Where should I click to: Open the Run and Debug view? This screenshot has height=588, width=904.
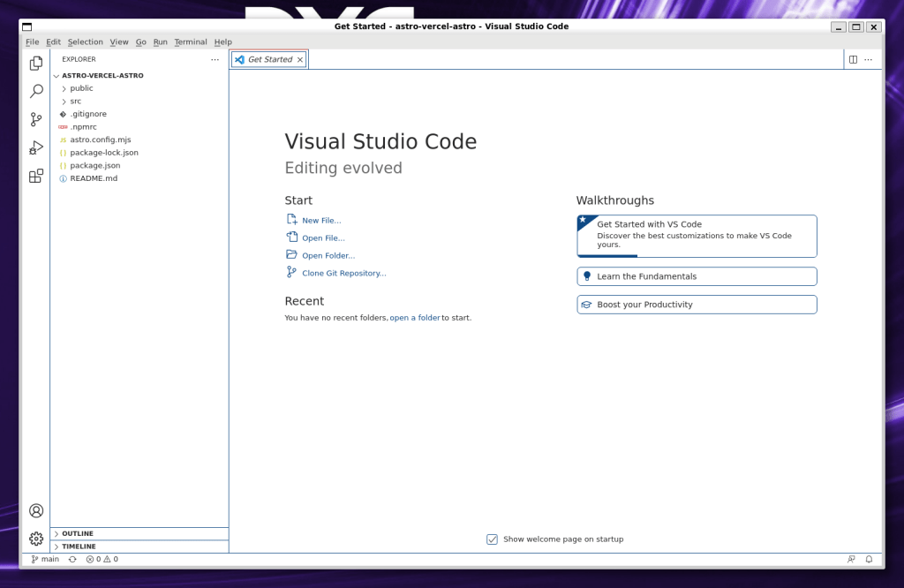click(36, 147)
